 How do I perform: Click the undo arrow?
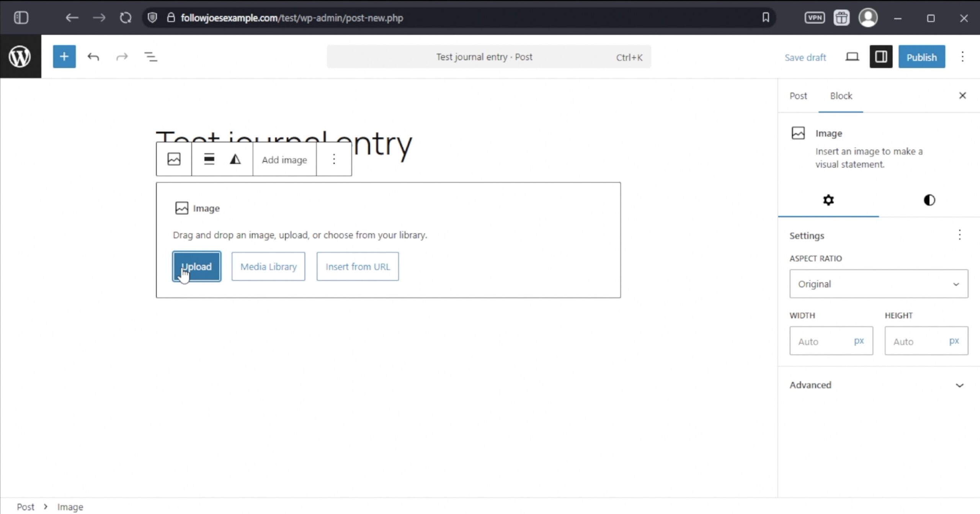point(93,56)
